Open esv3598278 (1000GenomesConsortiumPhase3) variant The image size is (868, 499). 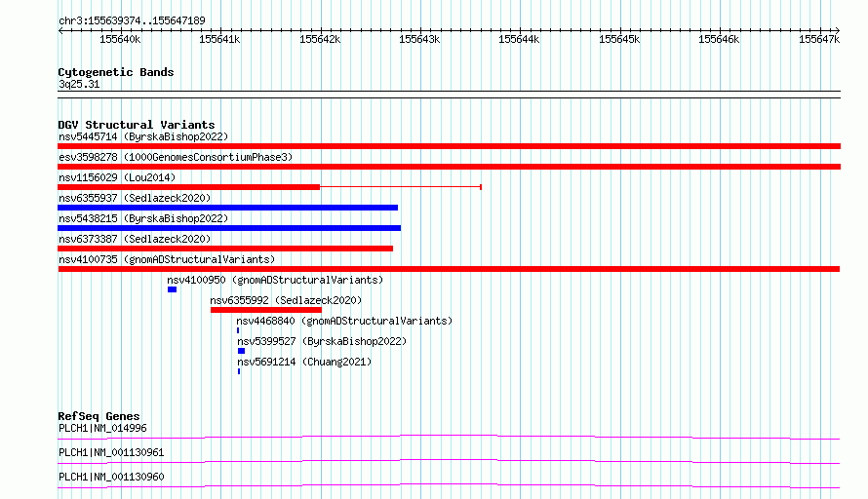[176, 157]
